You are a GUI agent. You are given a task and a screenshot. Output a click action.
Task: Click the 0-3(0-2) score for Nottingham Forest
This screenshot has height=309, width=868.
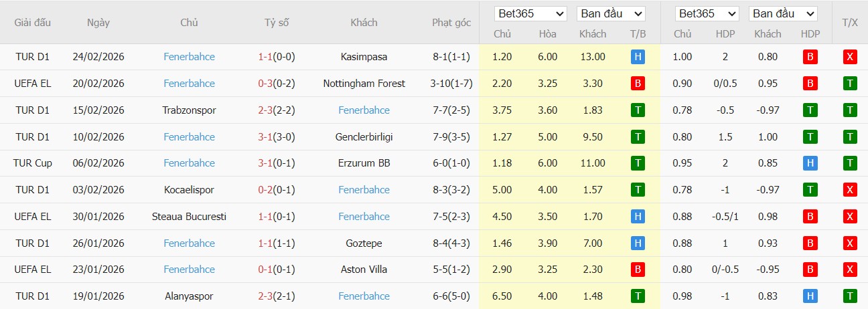tap(277, 84)
